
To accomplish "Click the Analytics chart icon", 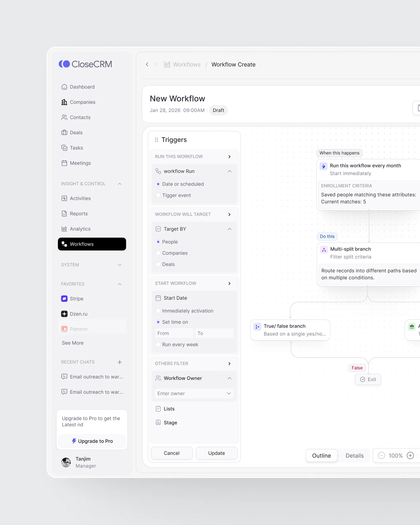I will 64,229.
